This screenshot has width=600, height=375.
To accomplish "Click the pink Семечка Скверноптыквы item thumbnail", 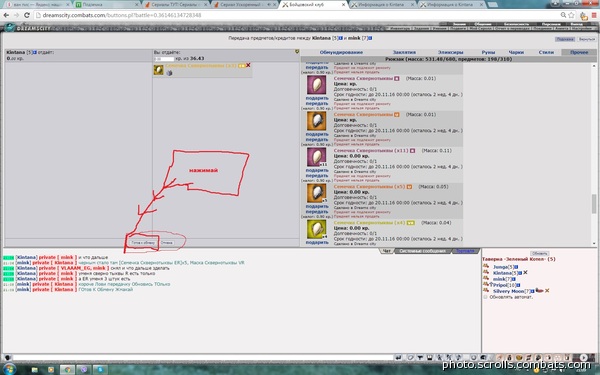I will click(316, 85).
